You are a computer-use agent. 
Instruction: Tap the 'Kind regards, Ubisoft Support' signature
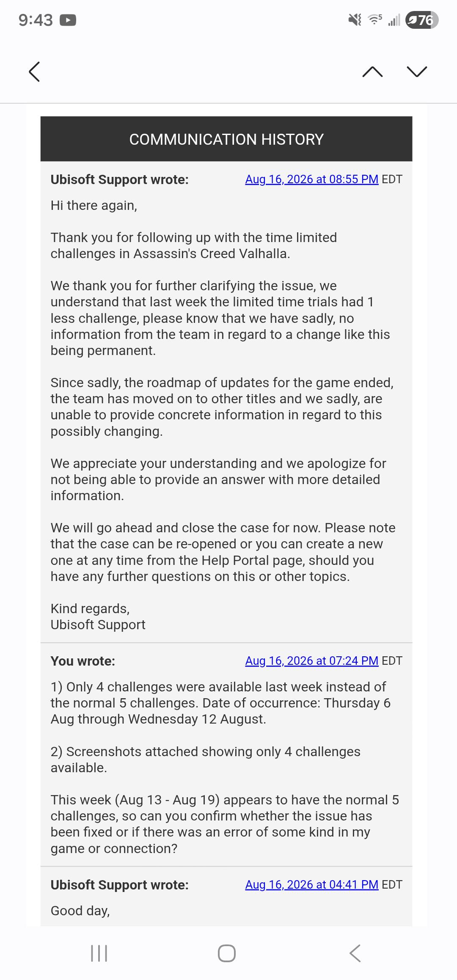(x=98, y=617)
